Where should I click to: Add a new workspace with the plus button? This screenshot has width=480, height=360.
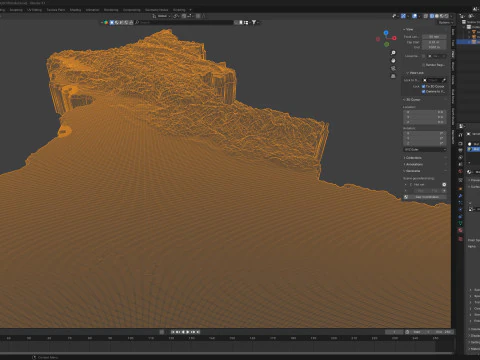click(x=190, y=10)
